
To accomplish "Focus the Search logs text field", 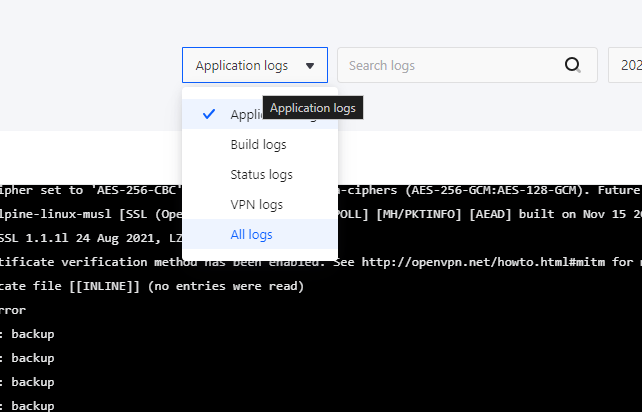I will (450, 66).
